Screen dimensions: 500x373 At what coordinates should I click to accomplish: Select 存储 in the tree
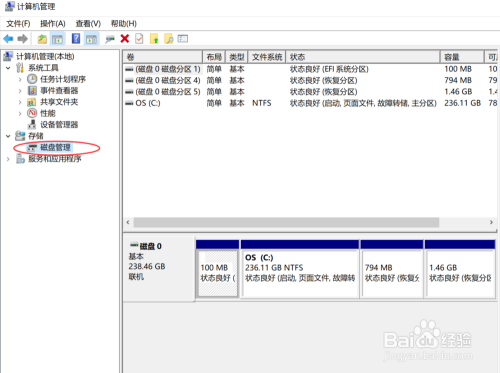(x=36, y=136)
